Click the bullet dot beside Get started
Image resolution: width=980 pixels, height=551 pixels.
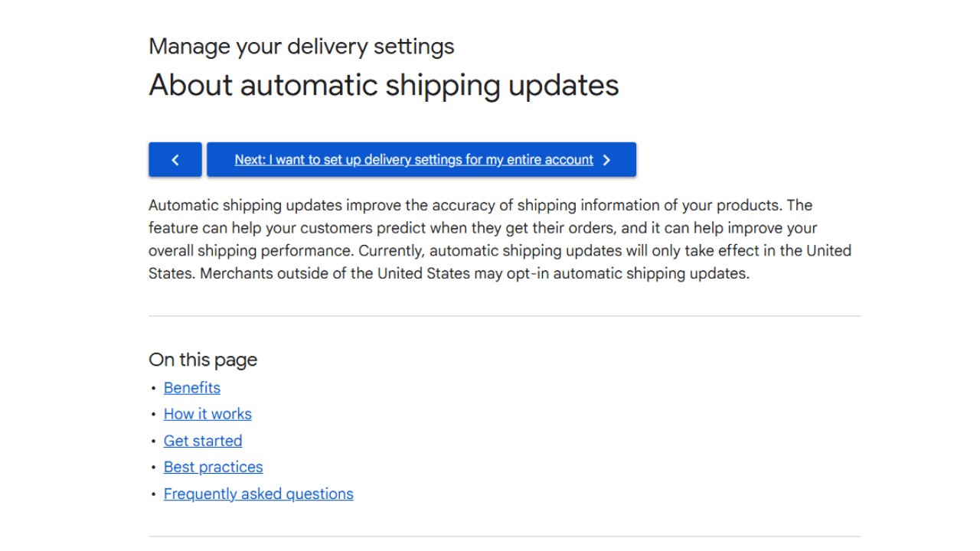[153, 442]
